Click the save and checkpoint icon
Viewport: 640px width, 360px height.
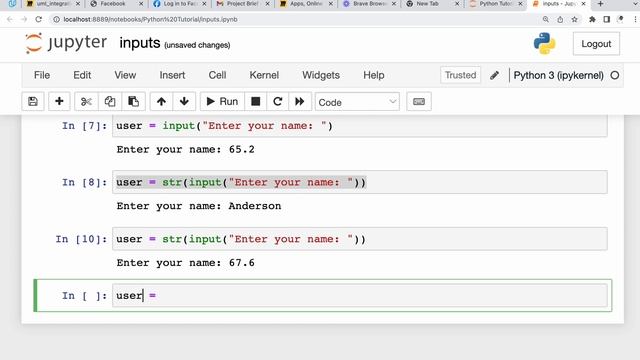click(x=33, y=101)
